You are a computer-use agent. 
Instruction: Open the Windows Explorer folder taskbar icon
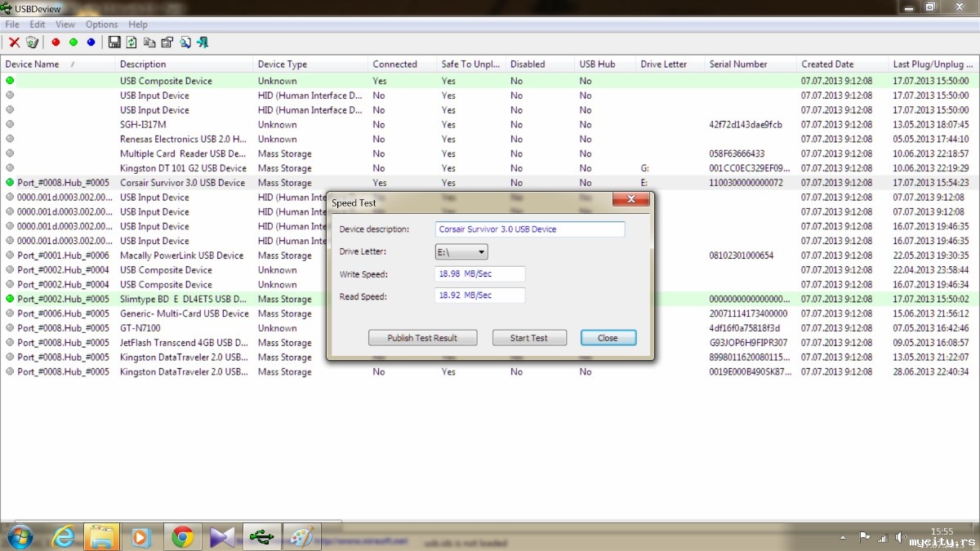coord(103,536)
